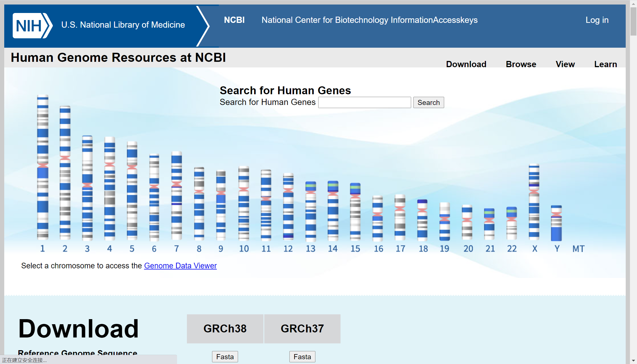Image resolution: width=637 pixels, height=364 pixels.
Task: Select chromosome 13 ideogram
Action: (311, 211)
